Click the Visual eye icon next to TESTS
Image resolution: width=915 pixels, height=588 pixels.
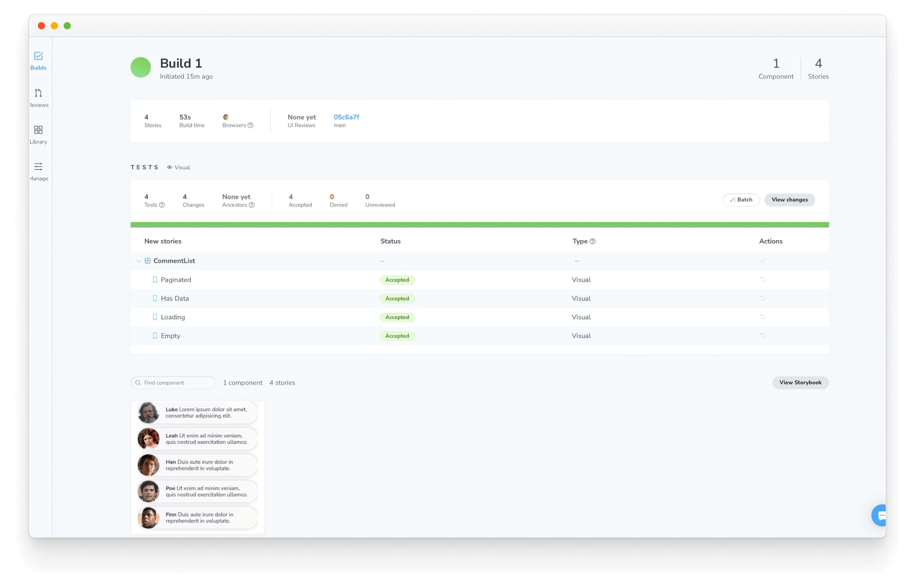coord(169,167)
